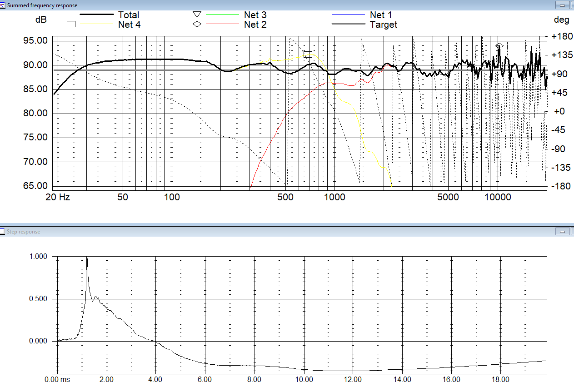Click the 90.00 dB axis value
This screenshot has width=574, height=392.
coord(35,65)
